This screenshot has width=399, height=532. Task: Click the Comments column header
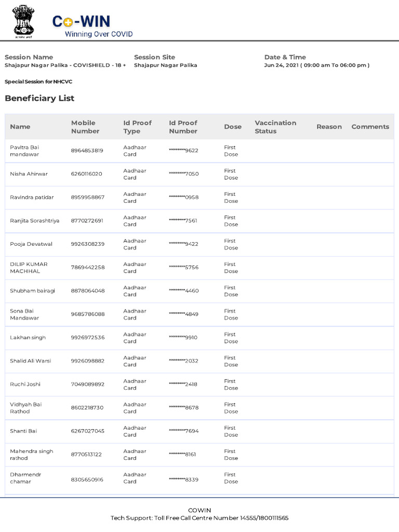[x=370, y=127]
